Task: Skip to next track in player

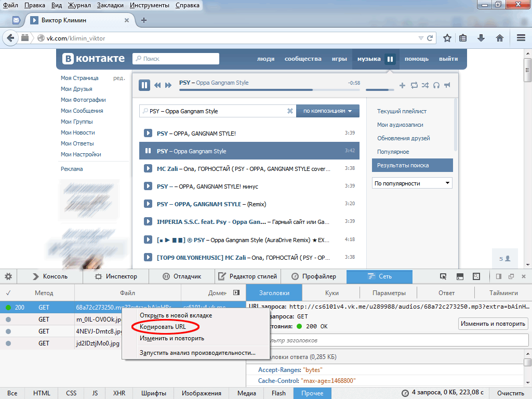Action: point(168,85)
